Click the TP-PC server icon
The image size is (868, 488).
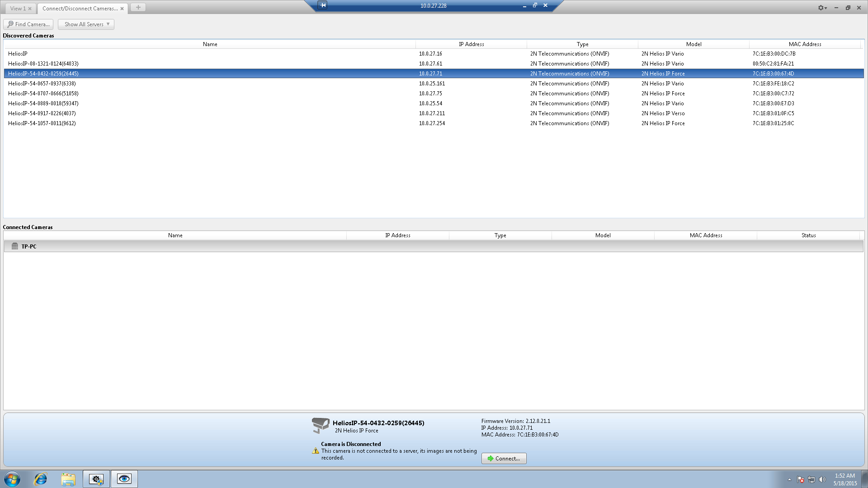pyautogui.click(x=14, y=246)
